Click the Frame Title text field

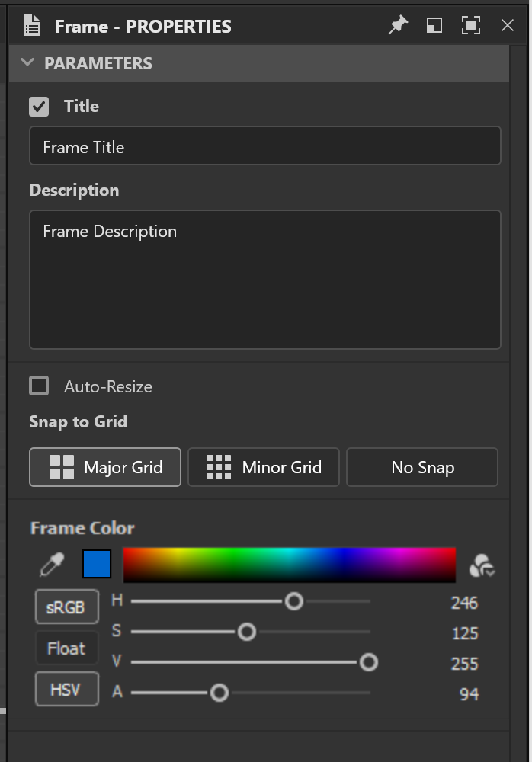265,146
